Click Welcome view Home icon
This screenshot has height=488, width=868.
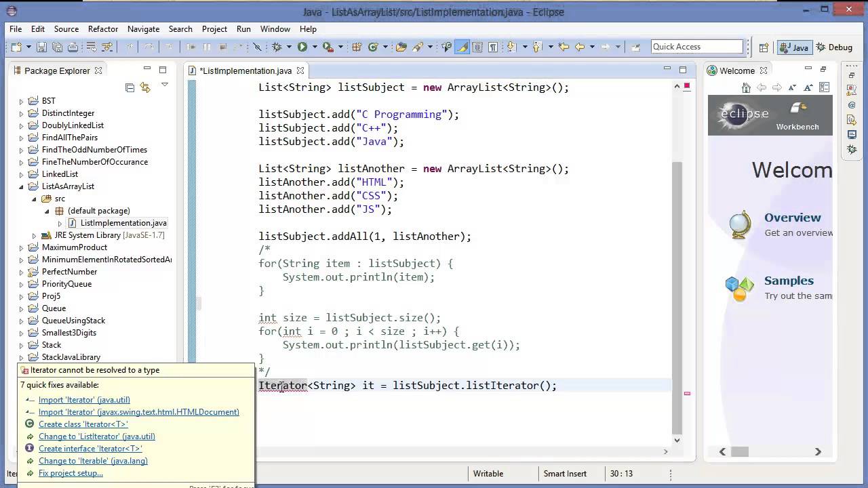tap(746, 87)
